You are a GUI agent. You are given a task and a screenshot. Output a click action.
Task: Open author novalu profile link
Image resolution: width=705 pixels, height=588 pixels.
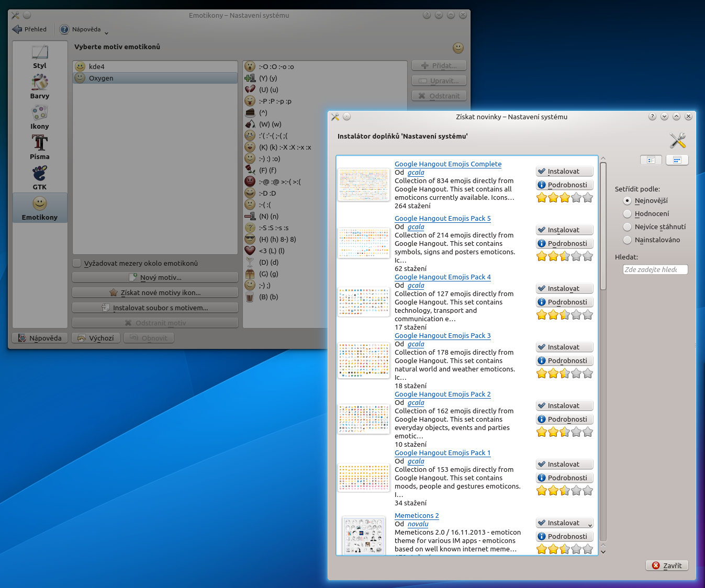click(x=418, y=524)
